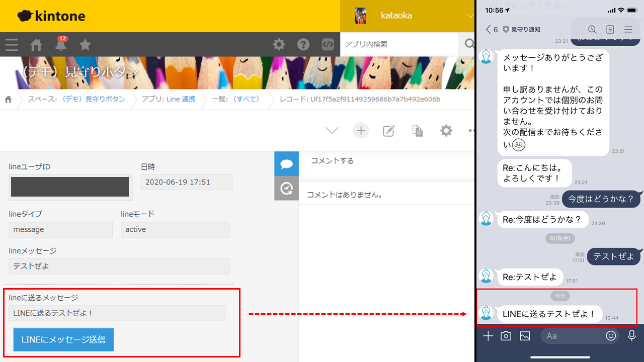This screenshot has width=644, height=362.
Task: Expand the kataoka user menu
Action: click(x=470, y=16)
